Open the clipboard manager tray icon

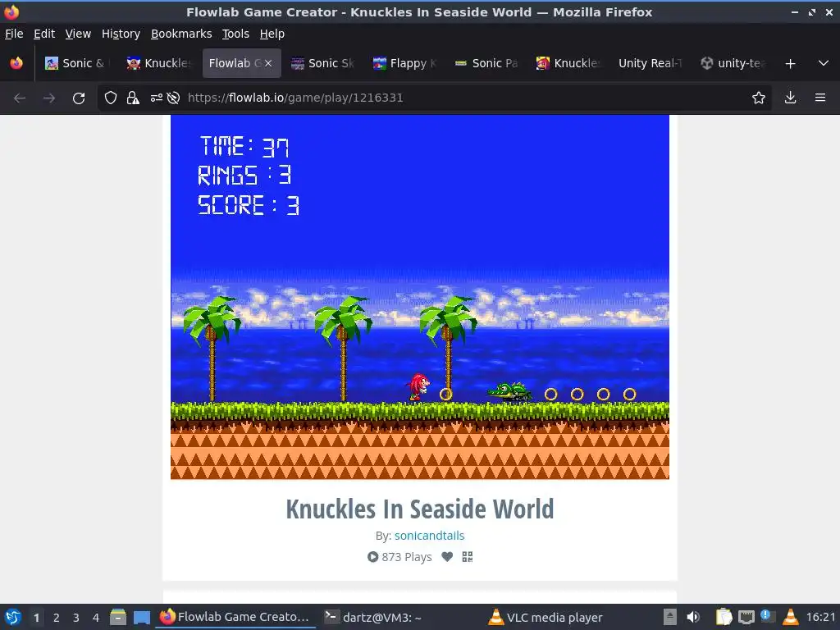coord(724,617)
